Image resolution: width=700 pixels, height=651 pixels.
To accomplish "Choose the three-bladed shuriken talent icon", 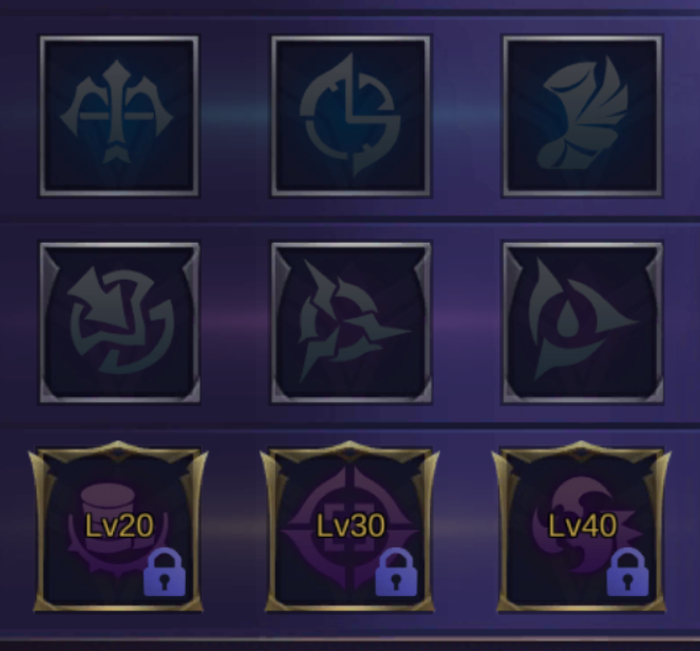I will [x=351, y=323].
